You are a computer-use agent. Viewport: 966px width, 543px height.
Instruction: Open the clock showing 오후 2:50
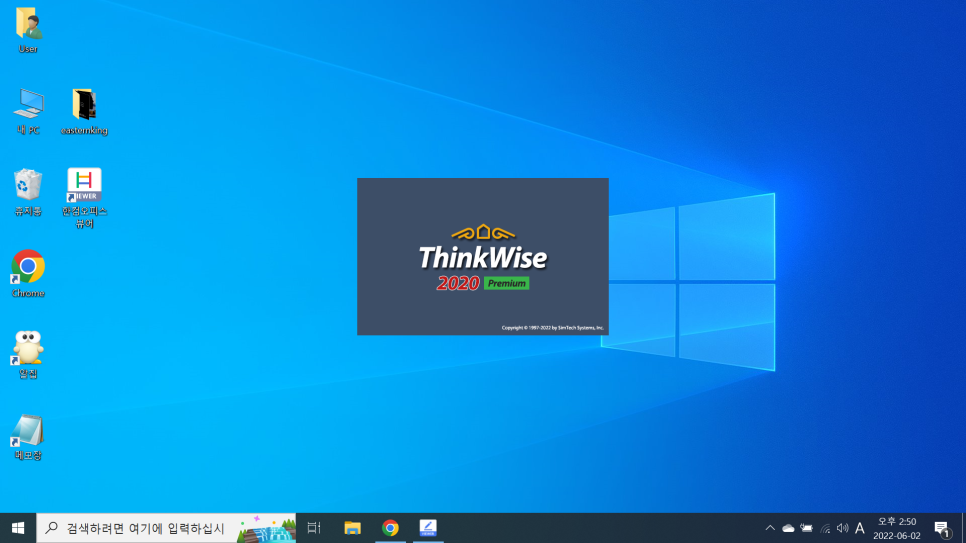896,528
